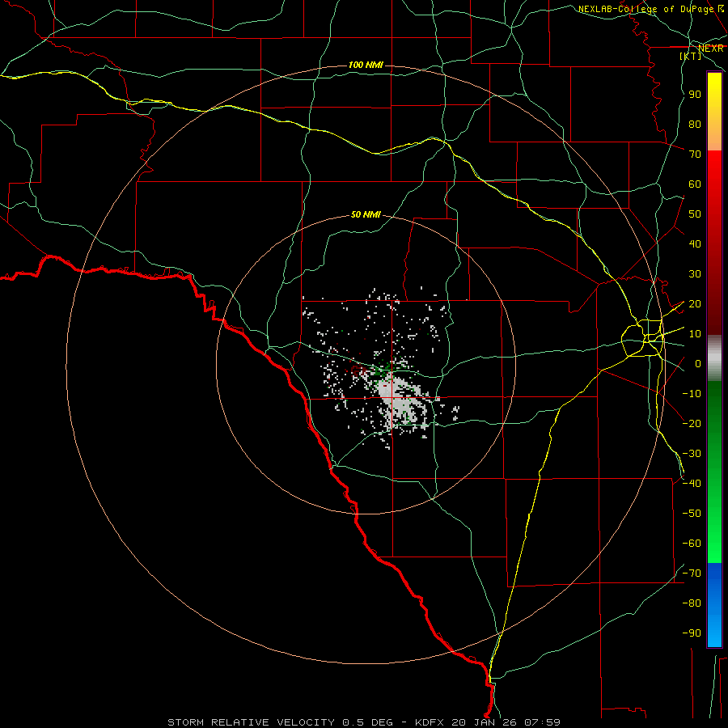728x728 pixels.
Task: Select the positive "40" scale value
Action: click(x=695, y=244)
